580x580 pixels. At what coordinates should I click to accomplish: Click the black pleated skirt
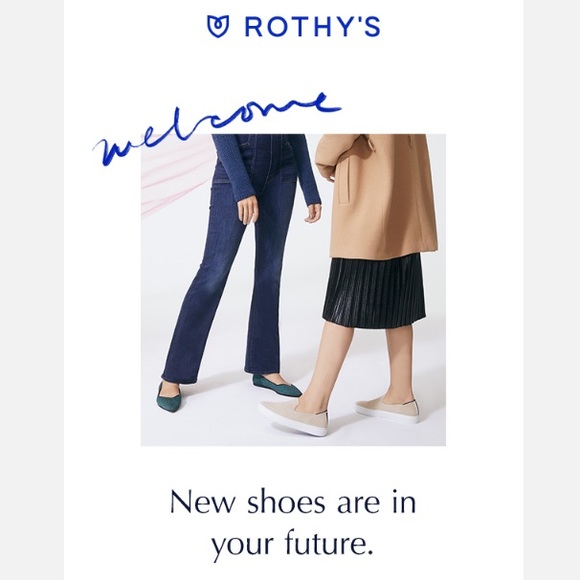coord(374,292)
